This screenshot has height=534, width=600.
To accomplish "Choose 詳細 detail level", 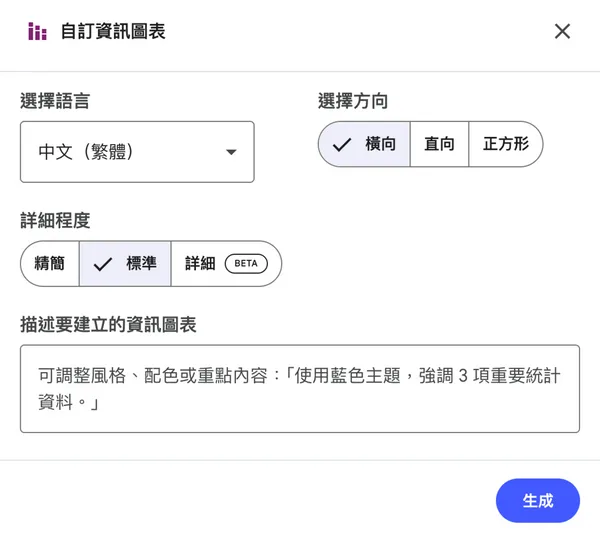I will (200, 264).
